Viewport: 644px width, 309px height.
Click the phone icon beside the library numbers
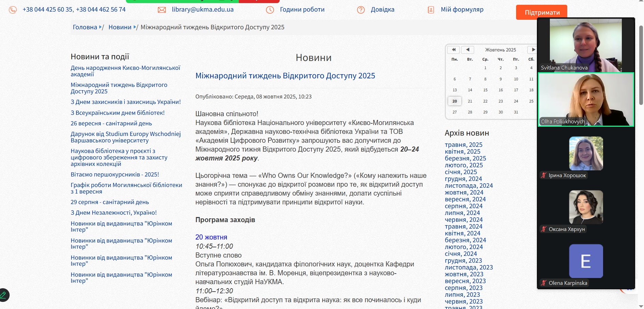pos(13,10)
